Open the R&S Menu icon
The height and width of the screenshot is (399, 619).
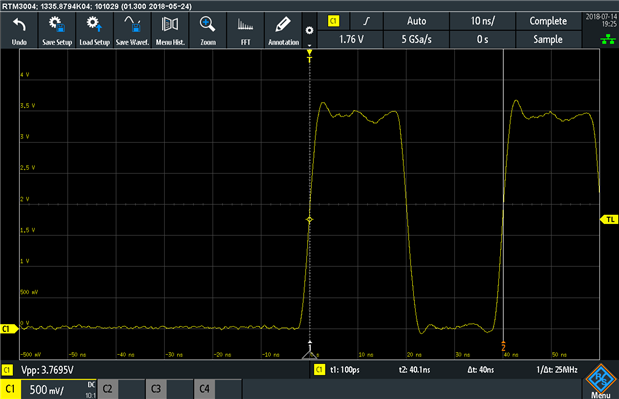(601, 381)
